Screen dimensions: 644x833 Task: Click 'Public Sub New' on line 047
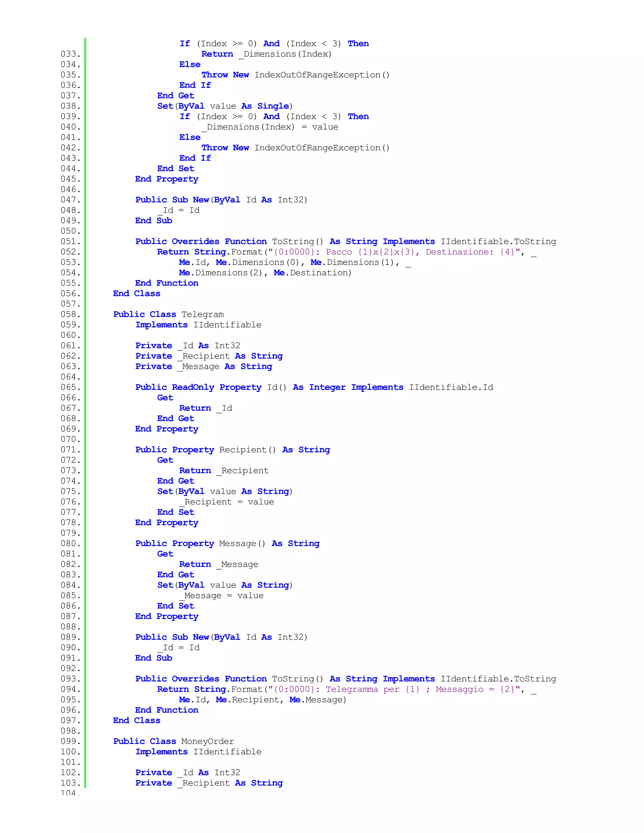[172, 200]
